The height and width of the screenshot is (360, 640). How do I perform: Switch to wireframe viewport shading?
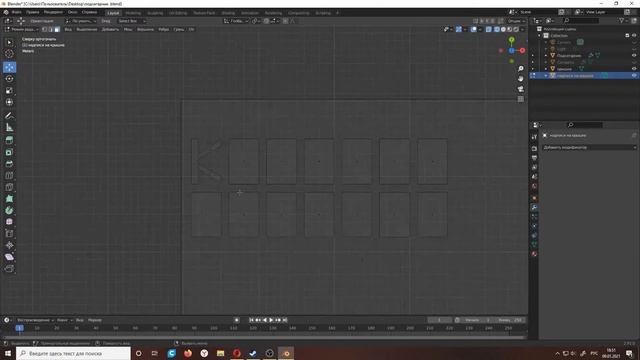pyautogui.click(x=497, y=29)
